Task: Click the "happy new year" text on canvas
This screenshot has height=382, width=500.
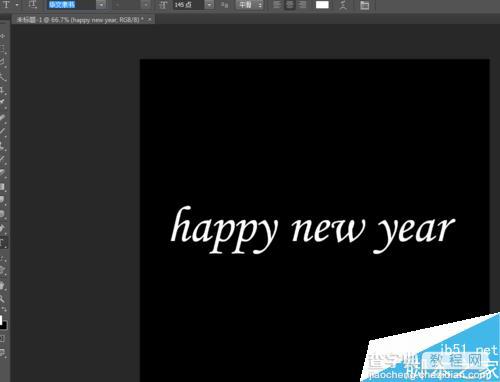Action: [x=313, y=230]
